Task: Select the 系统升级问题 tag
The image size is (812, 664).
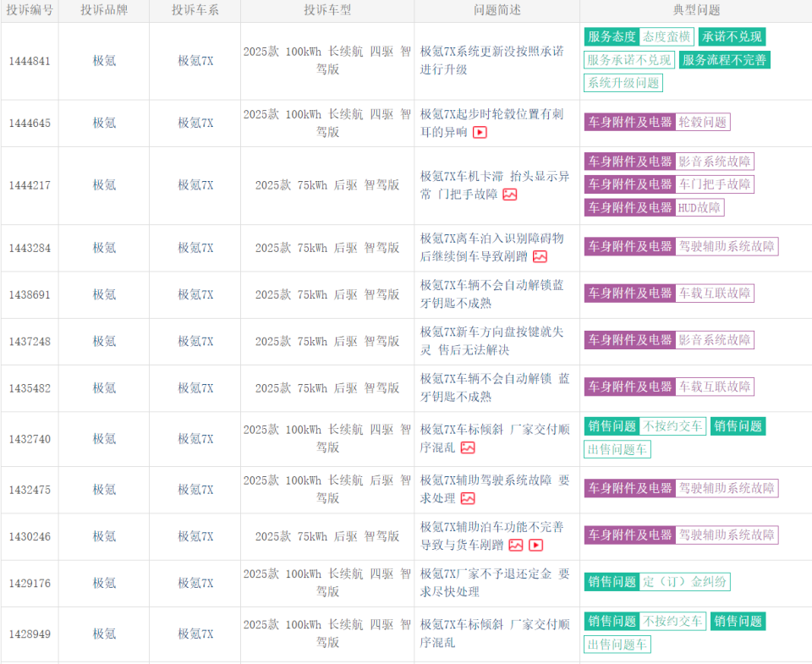Action: click(623, 83)
